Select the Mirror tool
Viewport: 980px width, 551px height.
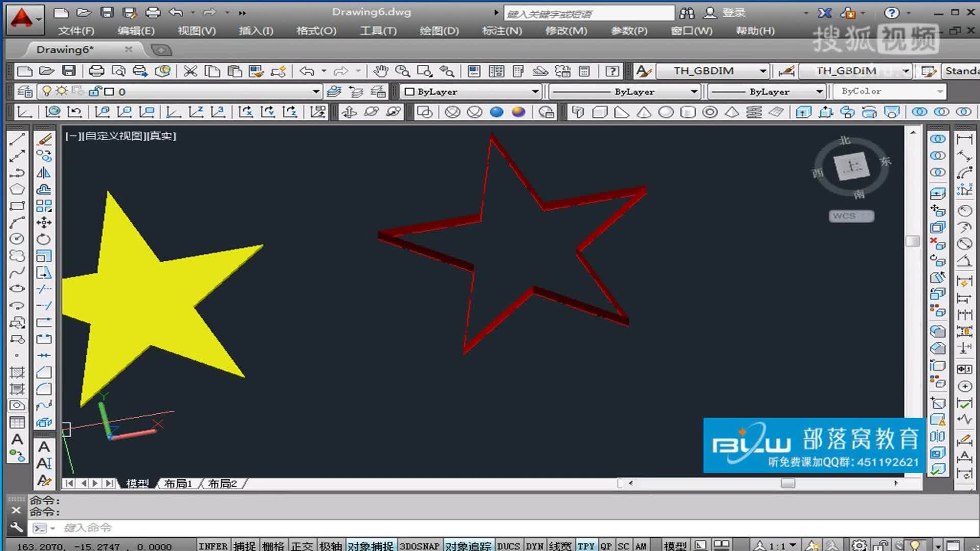pyautogui.click(x=44, y=173)
